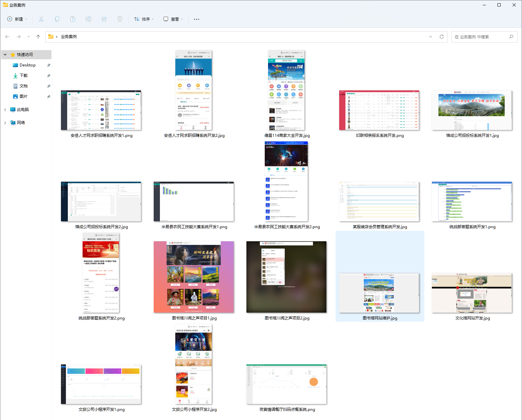
Task: Go up one folder level
Action: (38, 37)
